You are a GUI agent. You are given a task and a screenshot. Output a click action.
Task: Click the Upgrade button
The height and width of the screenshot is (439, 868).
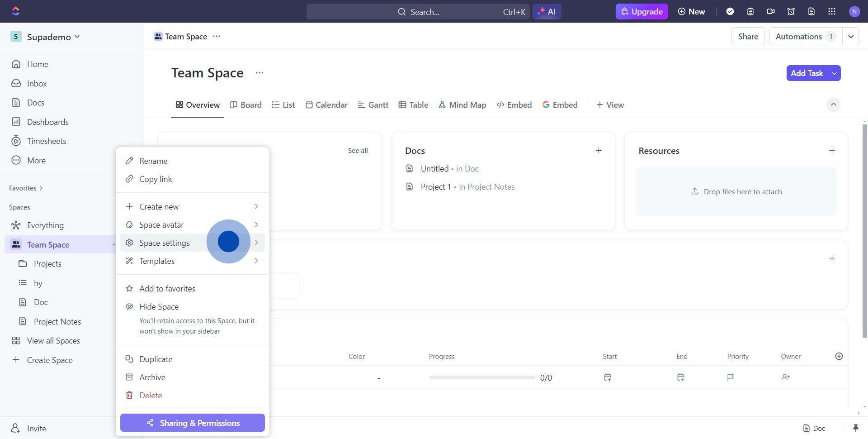pyautogui.click(x=642, y=11)
